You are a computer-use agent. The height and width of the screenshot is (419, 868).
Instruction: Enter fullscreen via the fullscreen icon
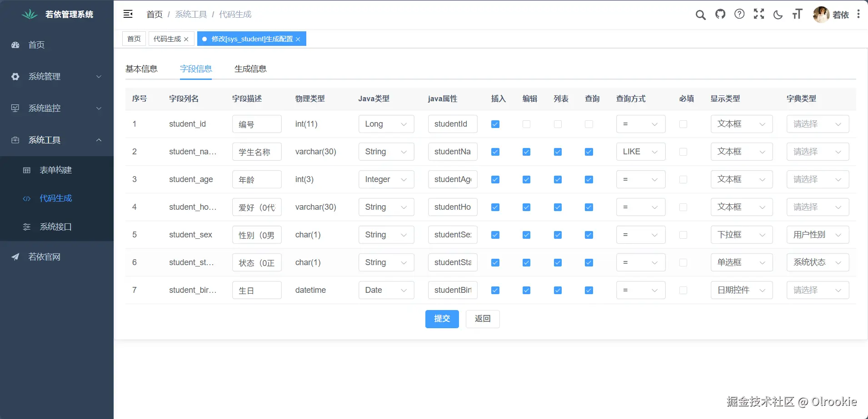tap(759, 14)
